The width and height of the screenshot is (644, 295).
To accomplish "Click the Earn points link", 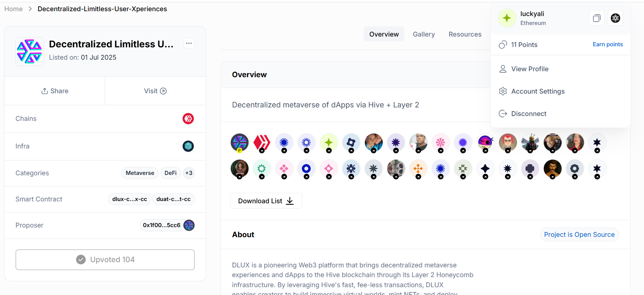I will 607,44.
